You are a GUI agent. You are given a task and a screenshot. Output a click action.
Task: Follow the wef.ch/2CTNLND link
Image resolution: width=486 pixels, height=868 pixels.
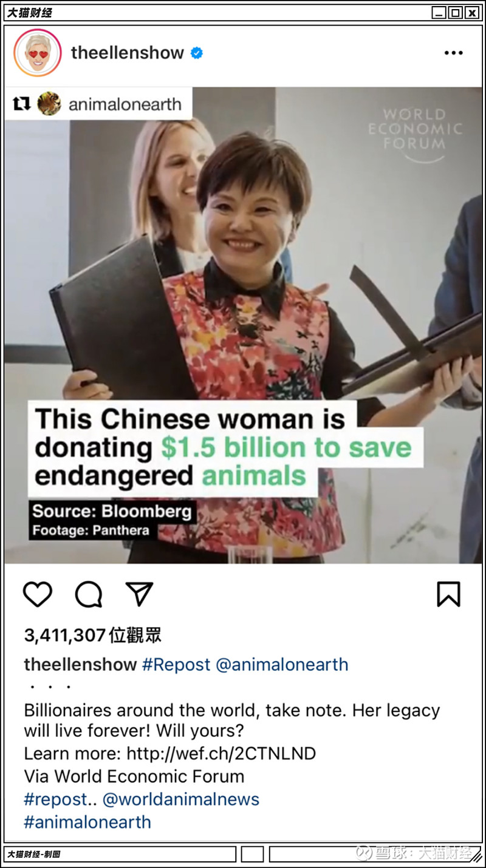tap(221, 754)
